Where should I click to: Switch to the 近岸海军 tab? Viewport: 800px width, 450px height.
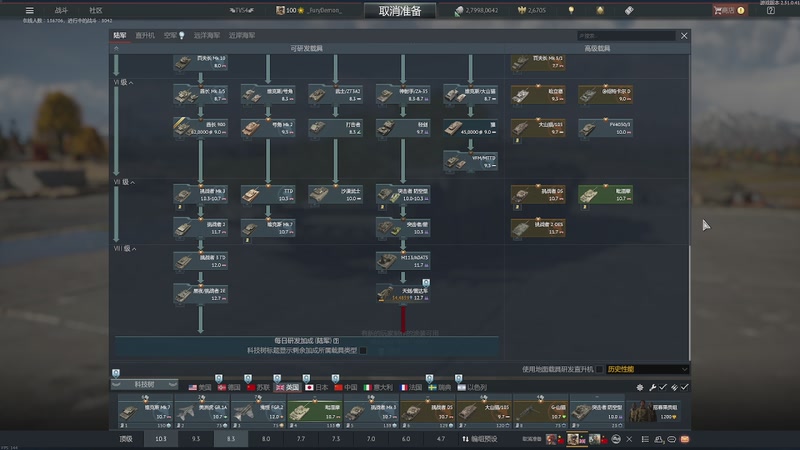242,35
